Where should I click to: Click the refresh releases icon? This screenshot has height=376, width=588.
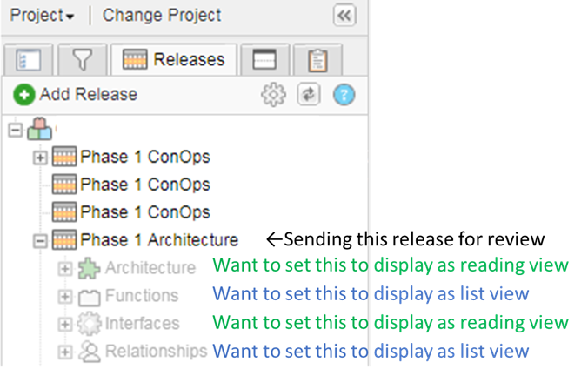pyautogui.click(x=309, y=94)
